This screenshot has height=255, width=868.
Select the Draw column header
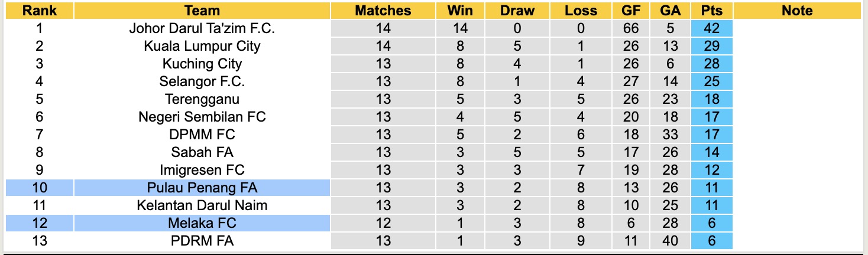tap(517, 11)
